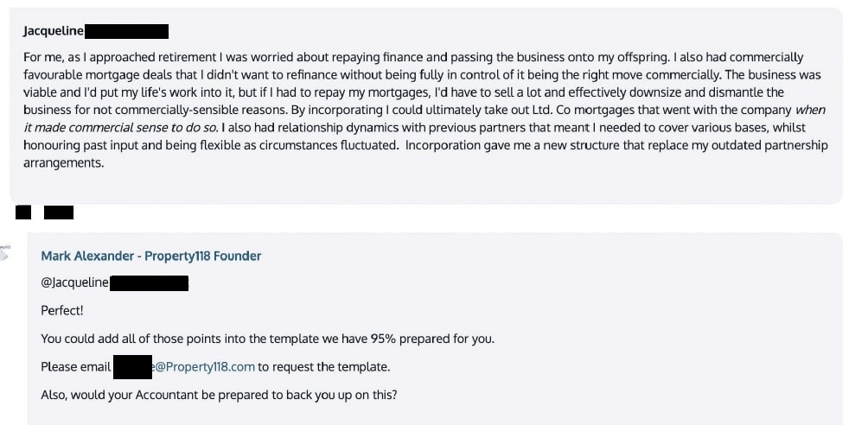Click the redacted name after the @Jacqueline mention
The image size is (868, 425).
pyautogui.click(x=149, y=283)
